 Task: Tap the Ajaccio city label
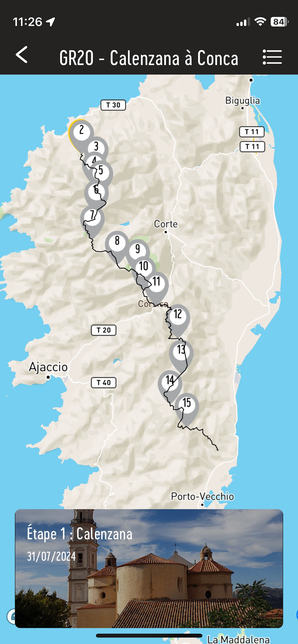tap(48, 367)
